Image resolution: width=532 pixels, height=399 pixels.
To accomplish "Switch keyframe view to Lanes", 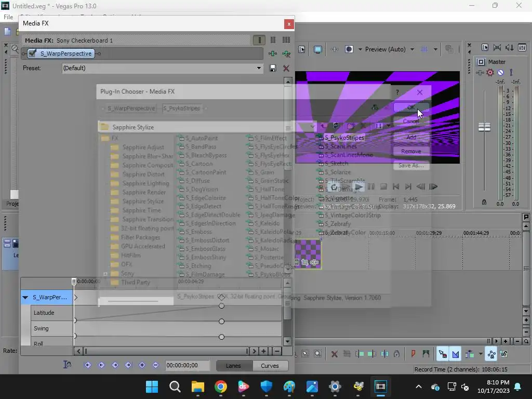I will pos(233,366).
